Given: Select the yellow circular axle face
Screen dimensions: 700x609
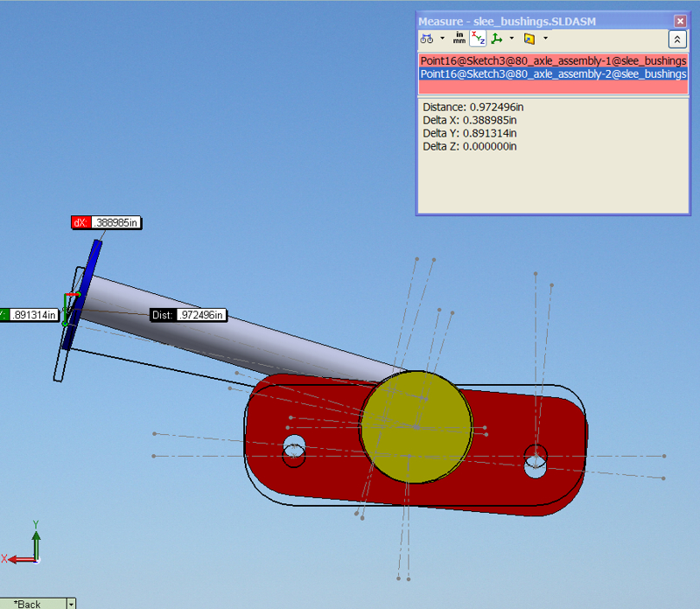Looking at the screenshot, I should [x=416, y=427].
